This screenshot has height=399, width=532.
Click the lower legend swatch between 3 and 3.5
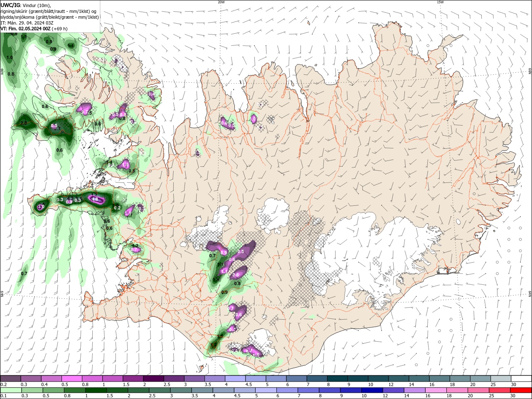tap(181, 390)
